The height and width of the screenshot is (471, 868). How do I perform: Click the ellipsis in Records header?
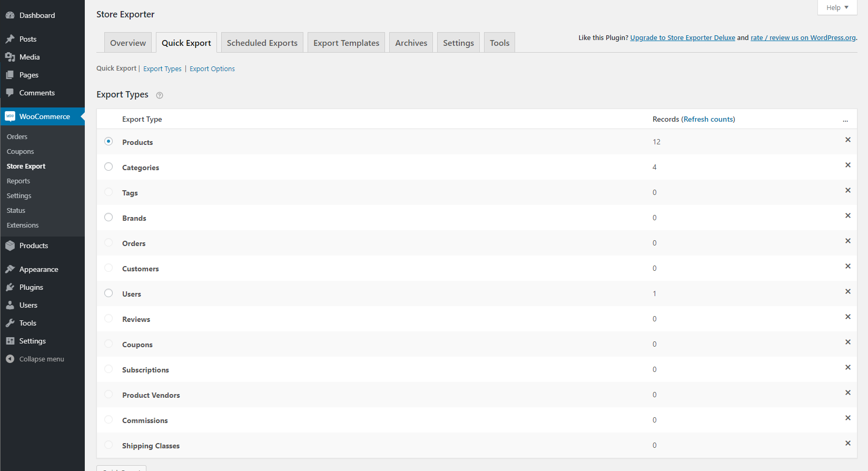tap(845, 120)
